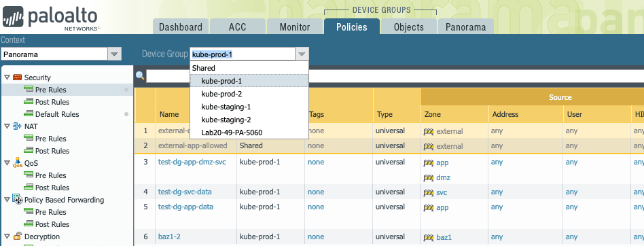Open the Context dropdown arrow
Viewport: 644px width, 246px height.
pyautogui.click(x=114, y=54)
